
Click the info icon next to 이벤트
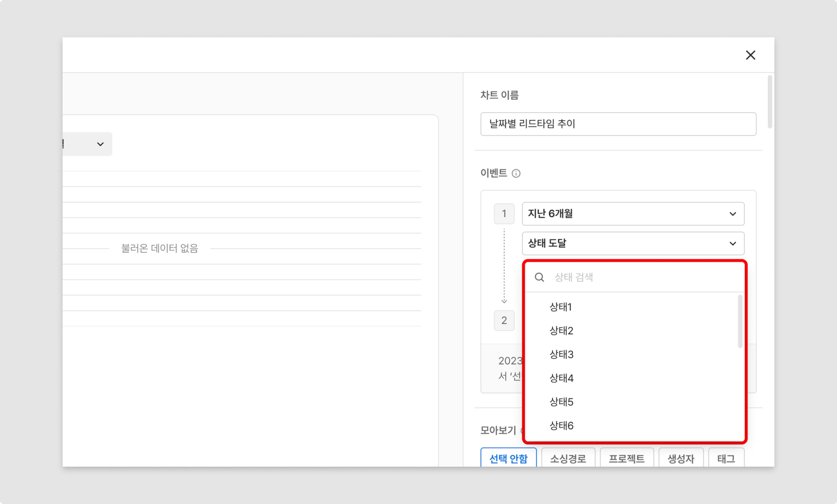516,173
